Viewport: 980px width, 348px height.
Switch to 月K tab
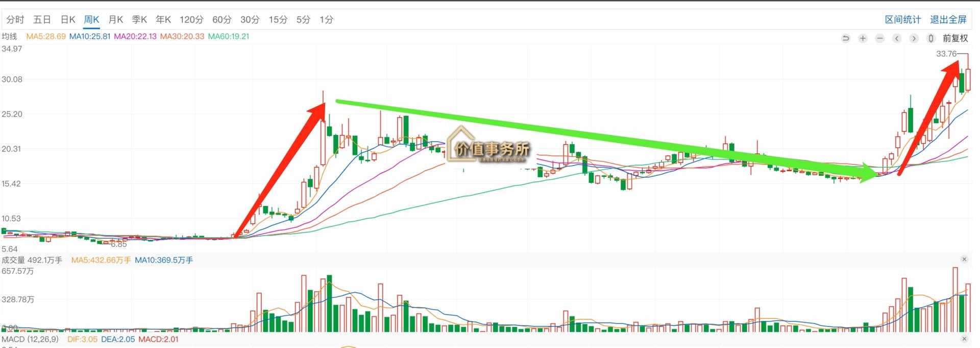116,19
